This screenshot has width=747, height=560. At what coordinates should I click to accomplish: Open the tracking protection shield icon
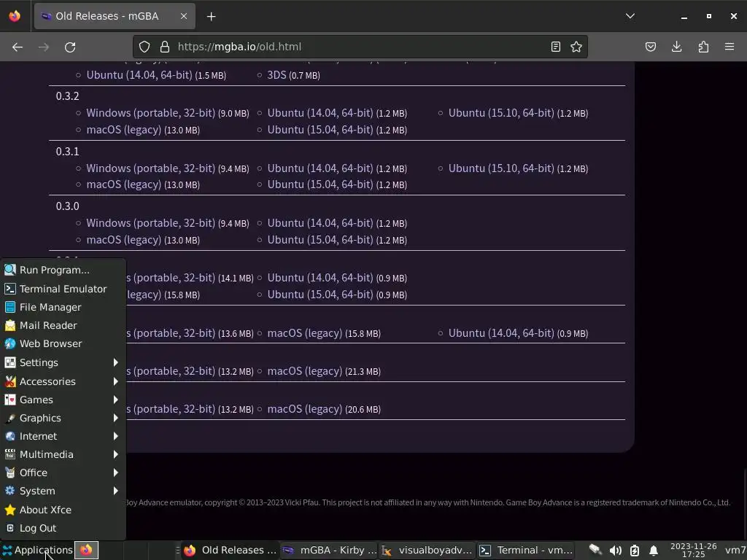tap(144, 47)
